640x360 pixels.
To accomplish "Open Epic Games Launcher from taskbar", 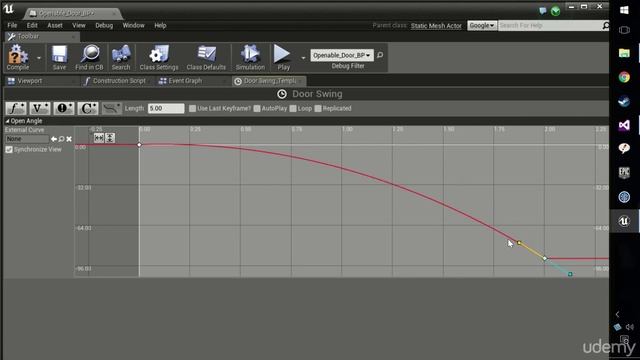I will 624,173.
